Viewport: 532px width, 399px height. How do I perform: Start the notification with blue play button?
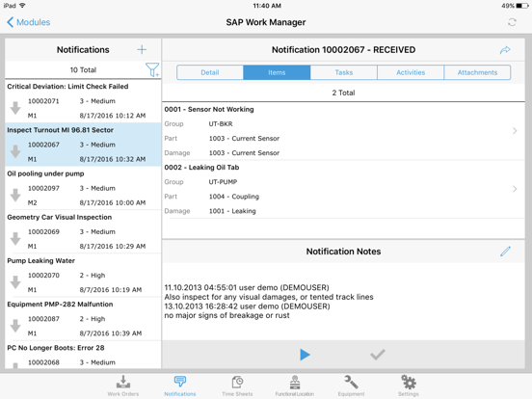pos(305,355)
